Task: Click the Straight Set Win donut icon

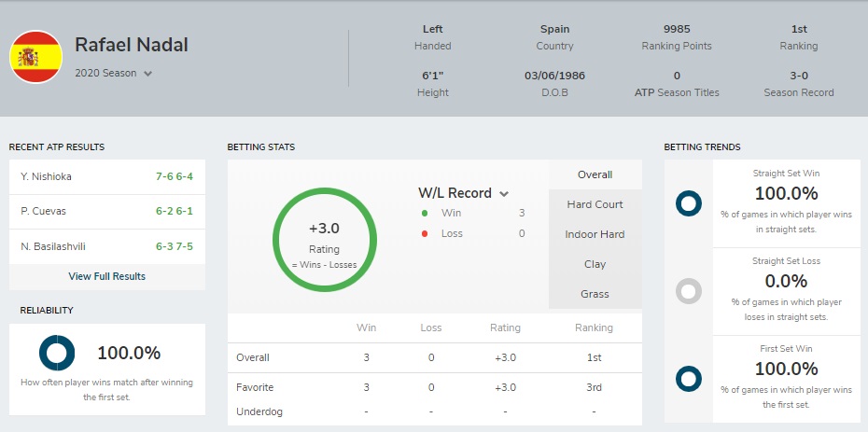Action: 689,203
